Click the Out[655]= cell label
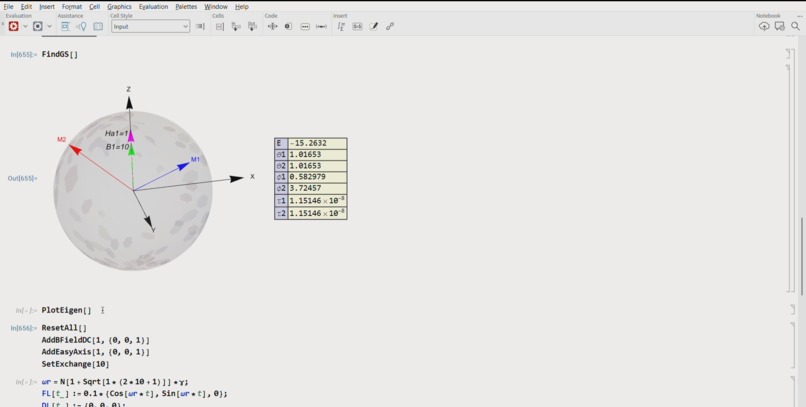Screen dimensions: 806x407 [x=22, y=178]
